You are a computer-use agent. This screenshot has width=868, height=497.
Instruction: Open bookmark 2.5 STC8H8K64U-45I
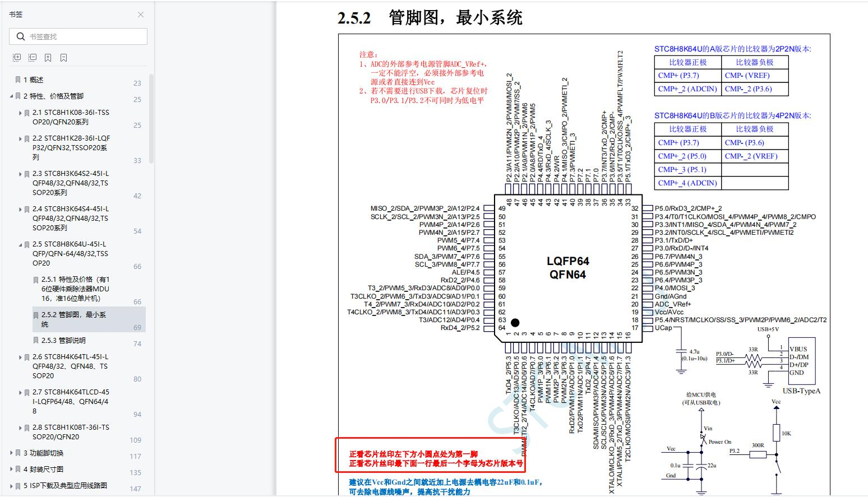(x=70, y=253)
